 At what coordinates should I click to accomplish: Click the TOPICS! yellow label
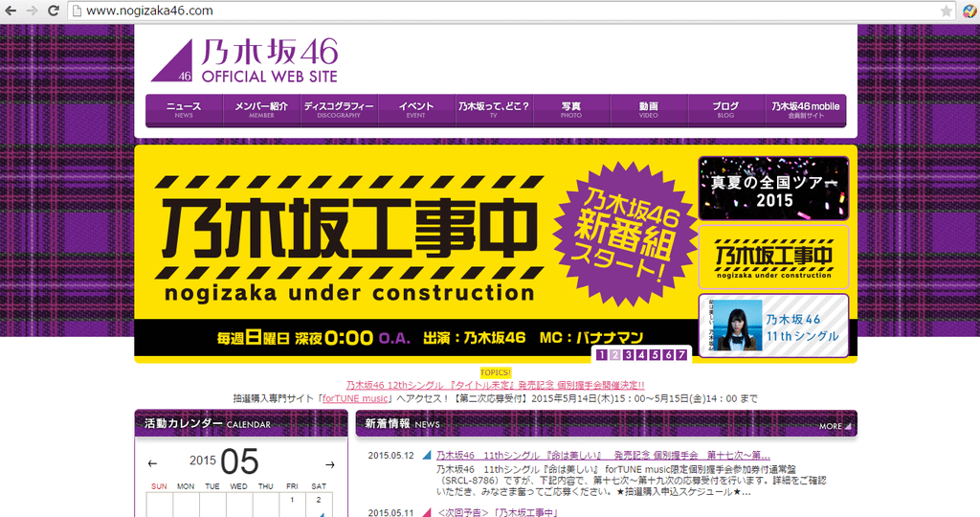pyautogui.click(x=495, y=372)
